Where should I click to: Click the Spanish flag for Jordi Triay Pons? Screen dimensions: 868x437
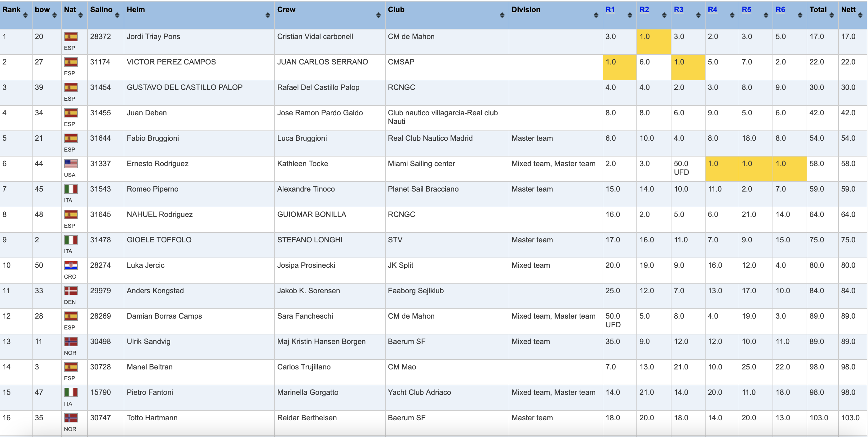pyautogui.click(x=71, y=36)
